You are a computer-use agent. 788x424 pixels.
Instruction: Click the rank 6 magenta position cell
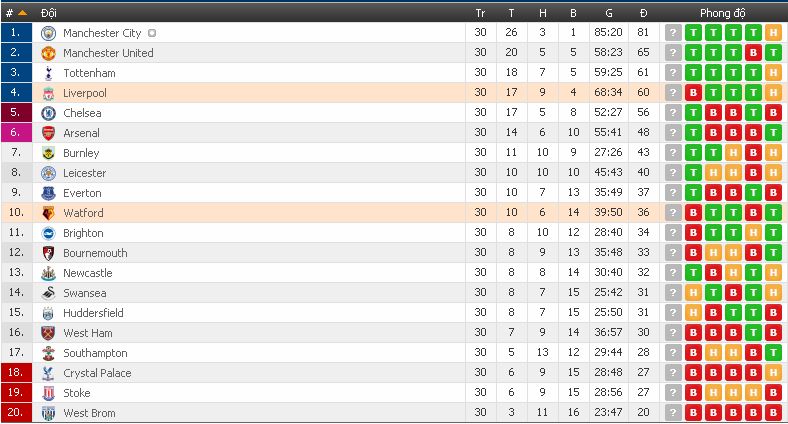pos(15,133)
